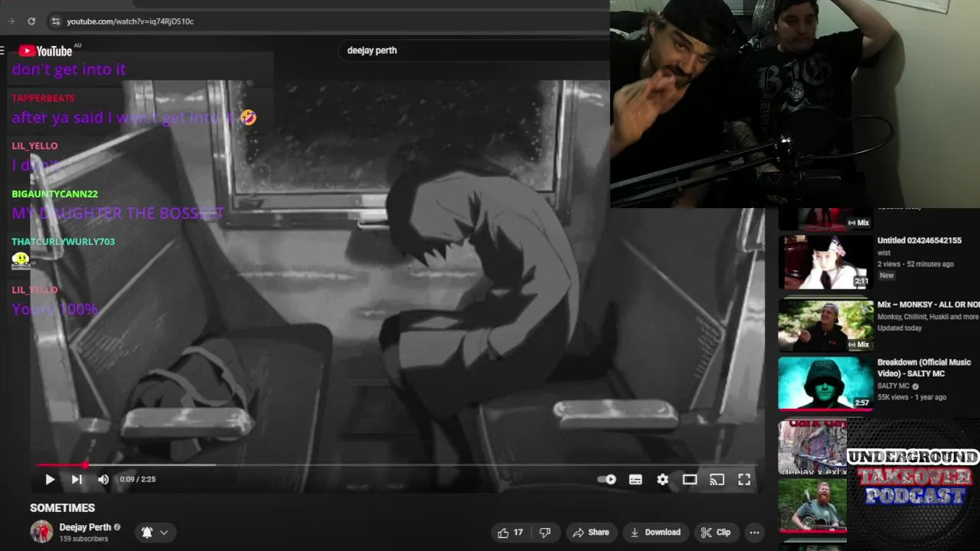The image size is (980, 551).
Task: Open bearded guitarist video thumbnail
Action: (x=813, y=506)
